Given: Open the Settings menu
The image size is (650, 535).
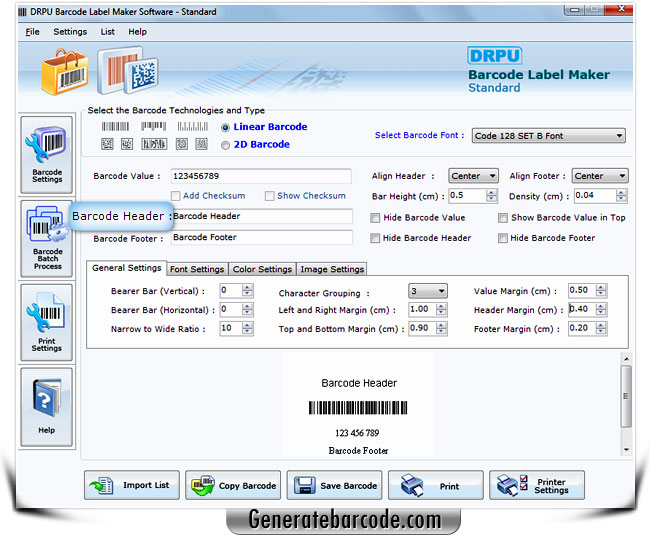Looking at the screenshot, I should pyautogui.click(x=70, y=32).
